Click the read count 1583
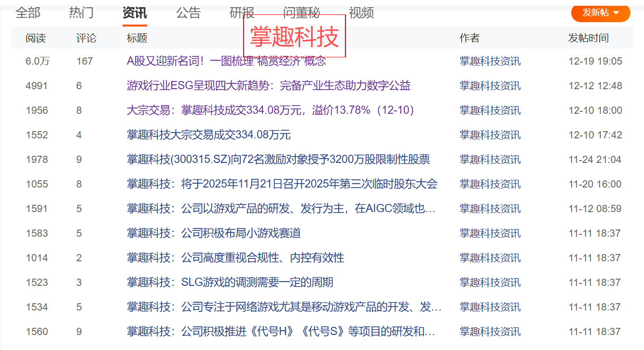Viewport: 644px width, 350px height. 37,233
